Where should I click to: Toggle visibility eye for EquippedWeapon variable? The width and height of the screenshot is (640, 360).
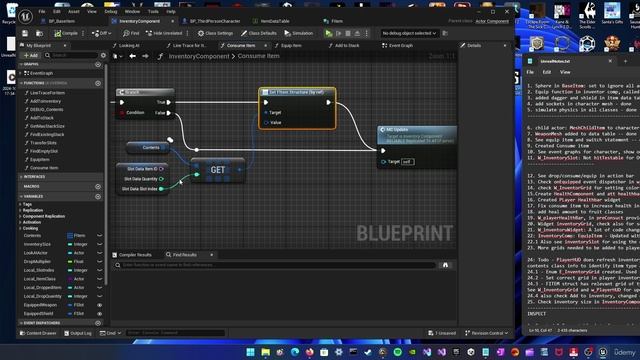pos(99,305)
